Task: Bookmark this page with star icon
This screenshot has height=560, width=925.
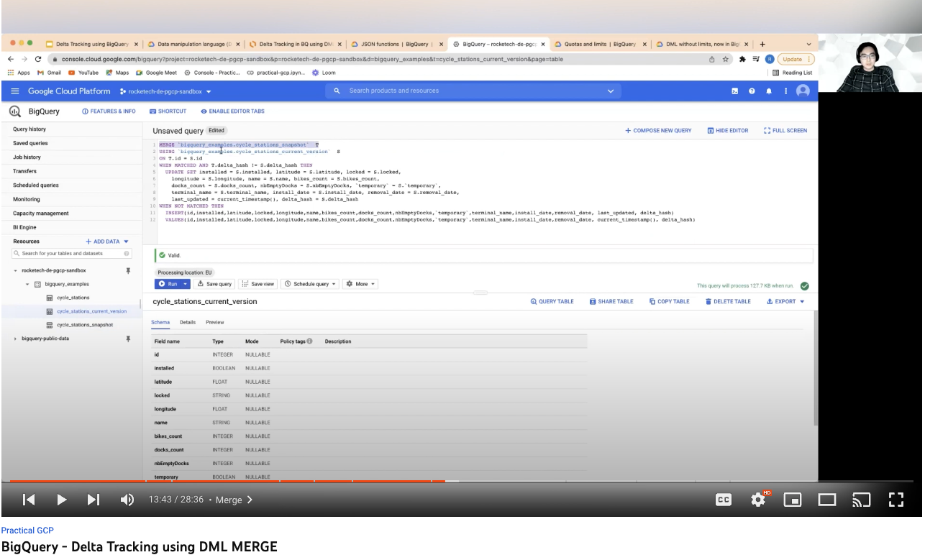Action: coord(726,59)
